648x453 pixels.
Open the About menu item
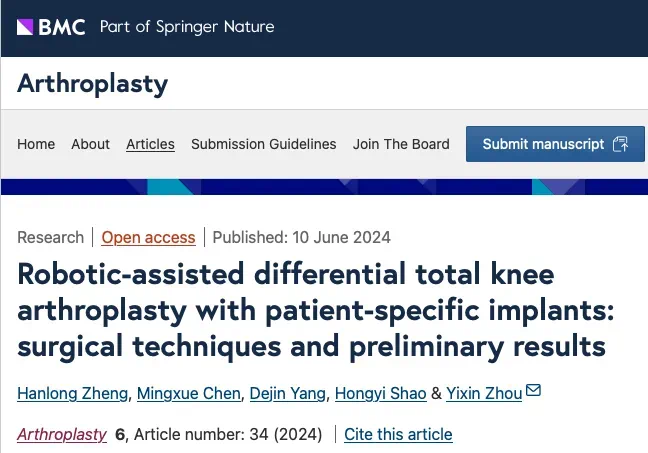coord(90,144)
